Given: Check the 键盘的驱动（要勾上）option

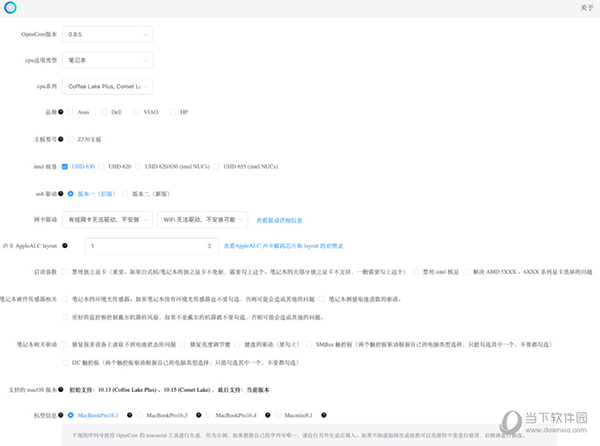Looking at the screenshot, I should (x=238, y=344).
